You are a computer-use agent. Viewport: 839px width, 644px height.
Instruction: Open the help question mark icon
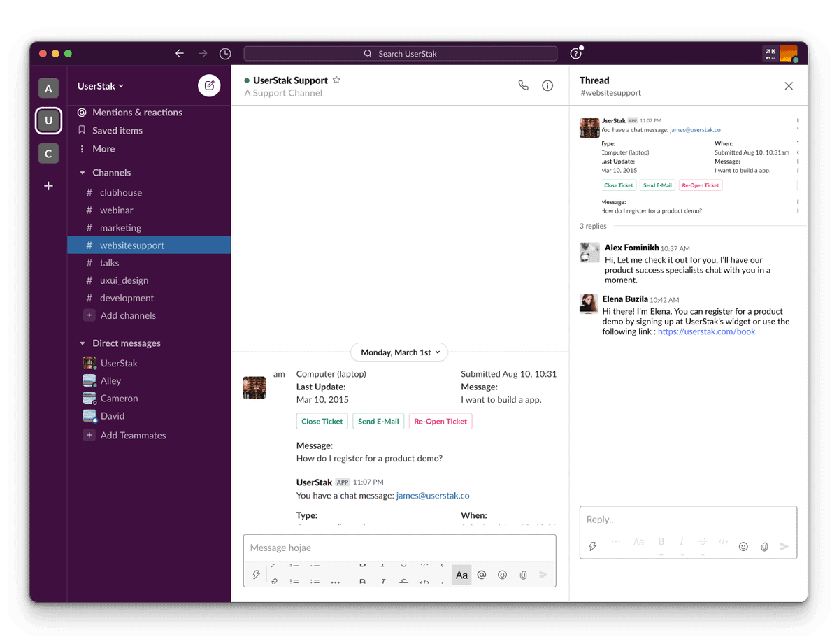click(575, 54)
